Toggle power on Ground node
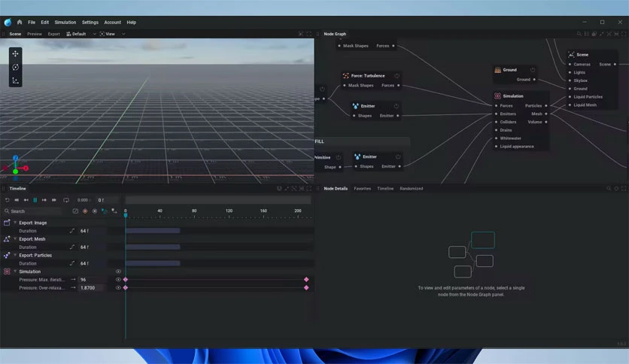629x364 pixels. point(533,70)
